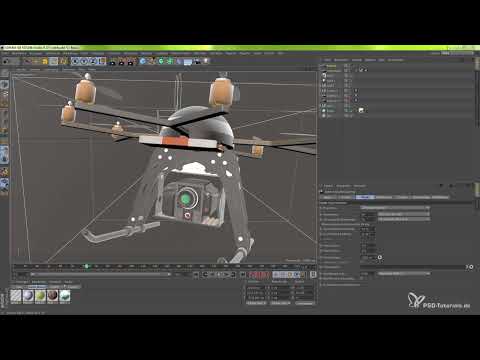Toggle the Z axis lock icon
The height and width of the screenshot is (360, 480).
click(93, 61)
